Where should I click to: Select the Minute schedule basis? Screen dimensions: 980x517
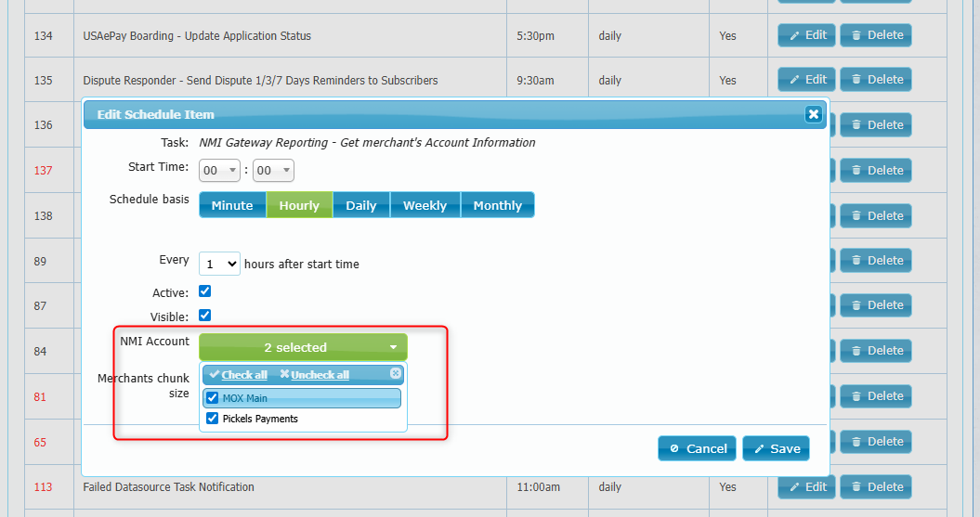232,205
